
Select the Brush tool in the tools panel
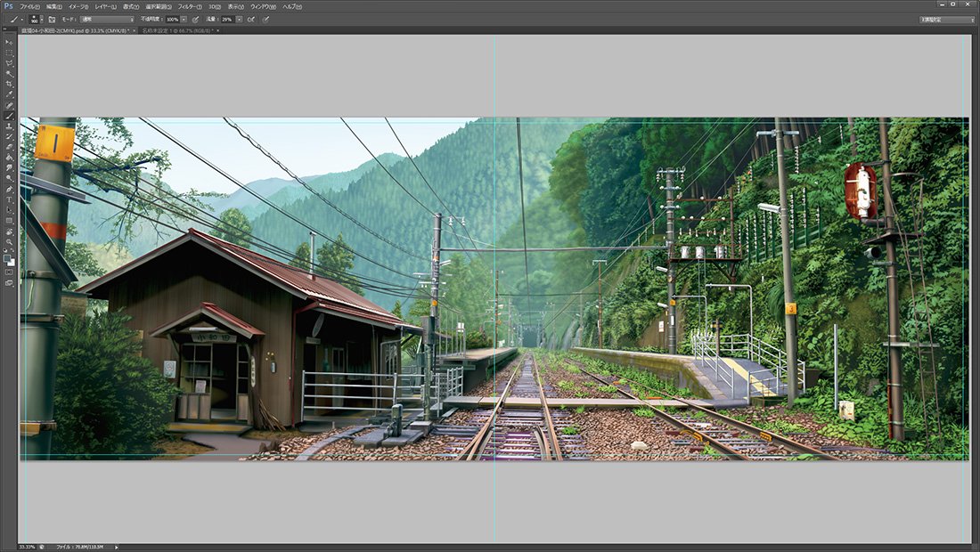[9, 114]
